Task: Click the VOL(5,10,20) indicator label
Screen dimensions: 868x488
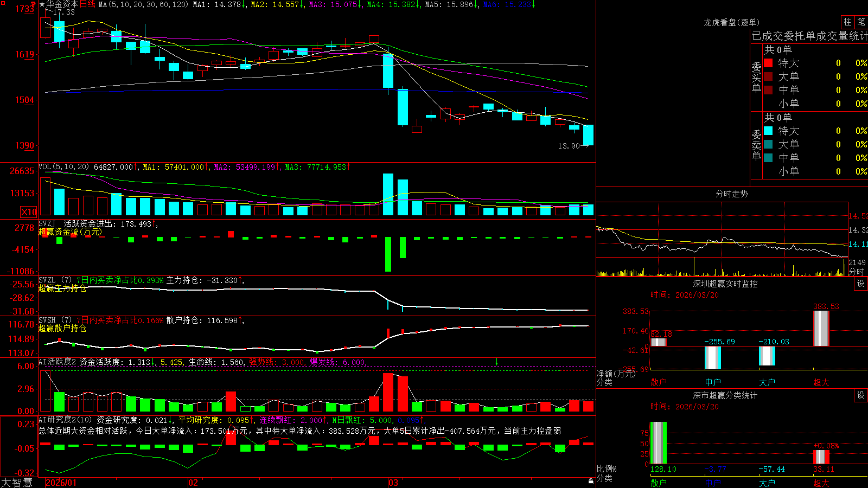Action: 63,167
